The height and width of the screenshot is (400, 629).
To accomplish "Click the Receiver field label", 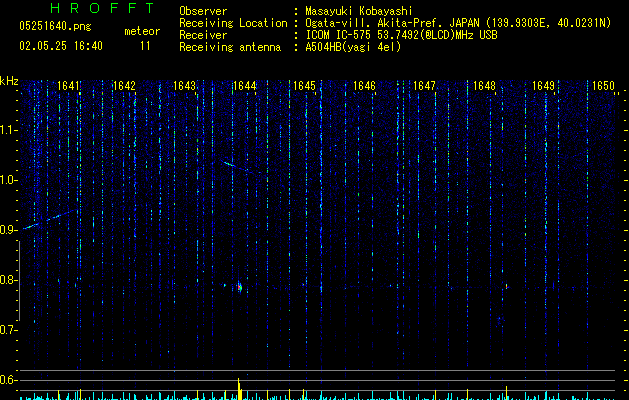I will tap(203, 35).
